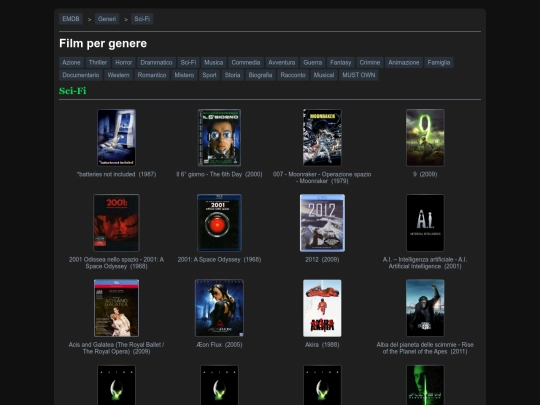Open the A.I. black poster
540x405 pixels.
[x=425, y=223]
